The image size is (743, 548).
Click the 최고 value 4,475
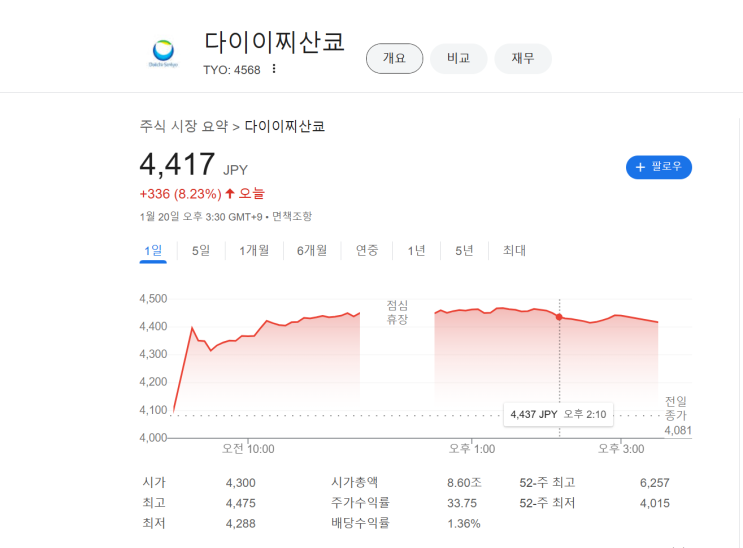click(241, 503)
